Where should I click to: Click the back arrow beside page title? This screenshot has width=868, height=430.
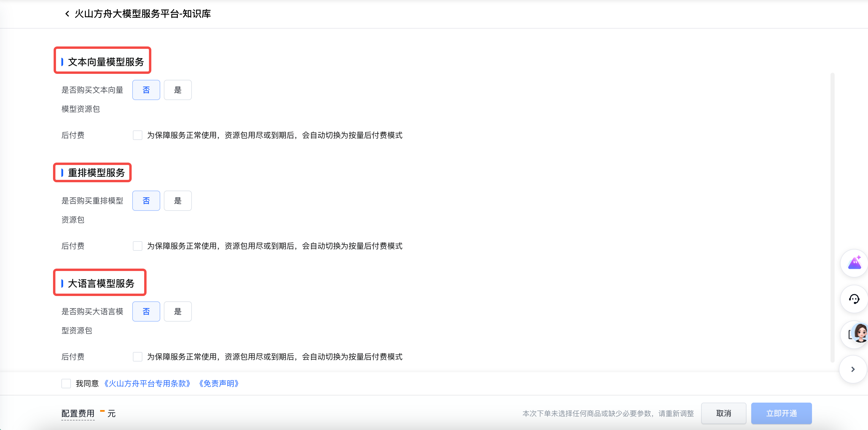[67, 14]
